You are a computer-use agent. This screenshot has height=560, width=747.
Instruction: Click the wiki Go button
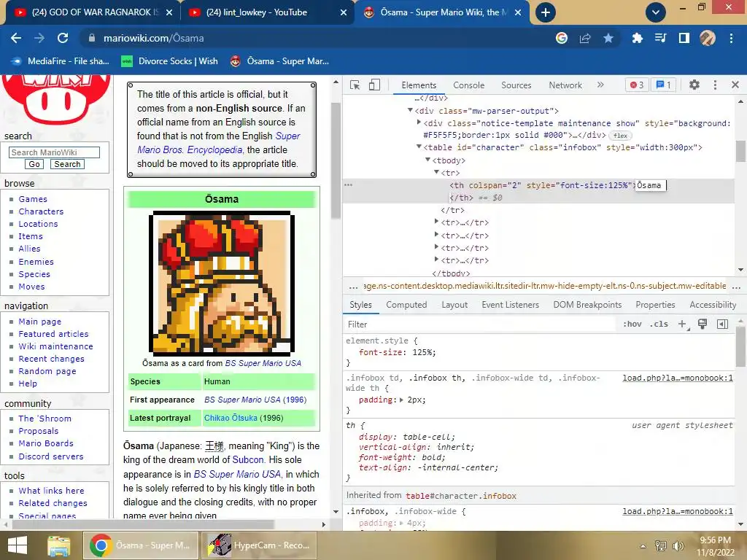[34, 164]
